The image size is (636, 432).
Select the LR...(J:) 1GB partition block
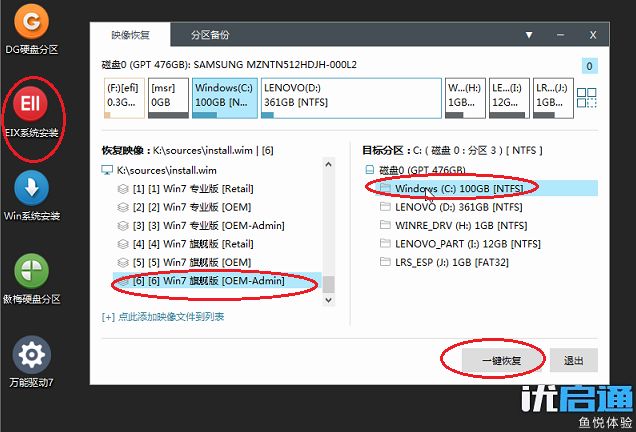click(553, 98)
